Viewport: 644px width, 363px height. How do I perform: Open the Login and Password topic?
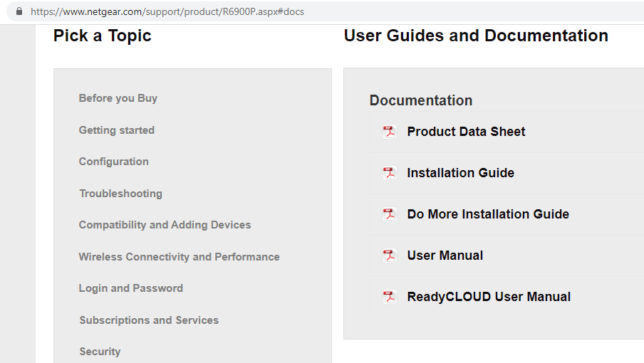(130, 288)
